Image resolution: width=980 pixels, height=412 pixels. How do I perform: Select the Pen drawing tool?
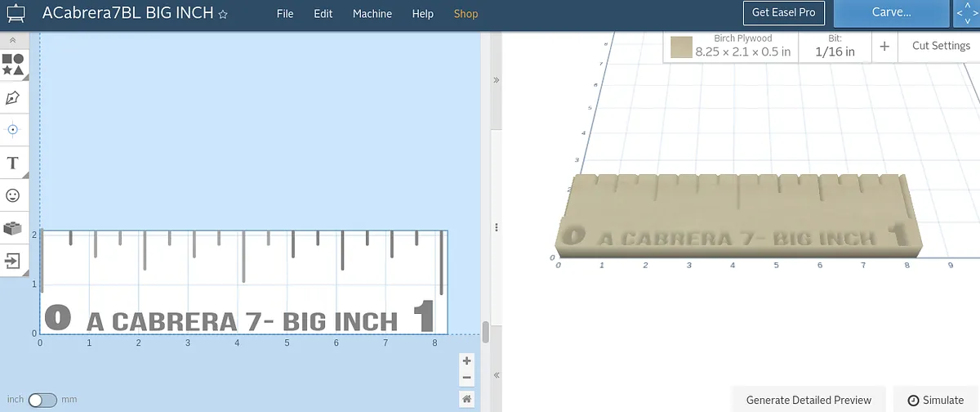[13, 98]
